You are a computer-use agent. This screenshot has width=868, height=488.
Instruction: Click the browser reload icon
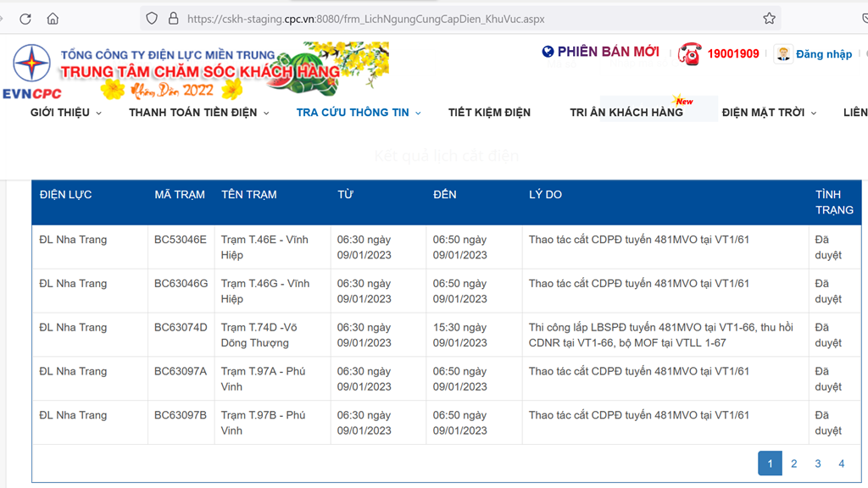(25, 19)
